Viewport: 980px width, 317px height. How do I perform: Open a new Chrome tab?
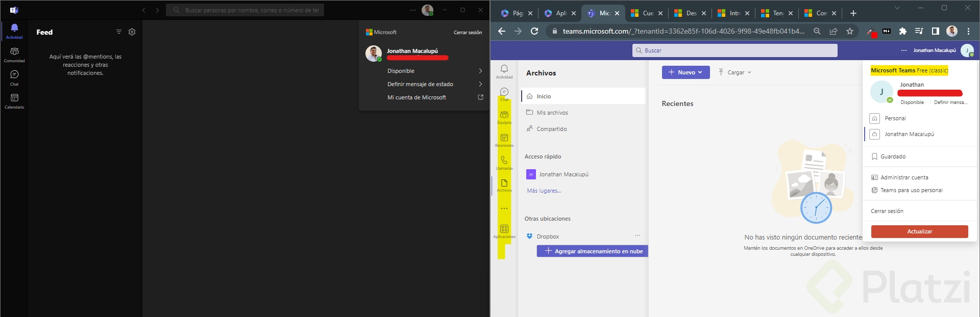point(853,13)
